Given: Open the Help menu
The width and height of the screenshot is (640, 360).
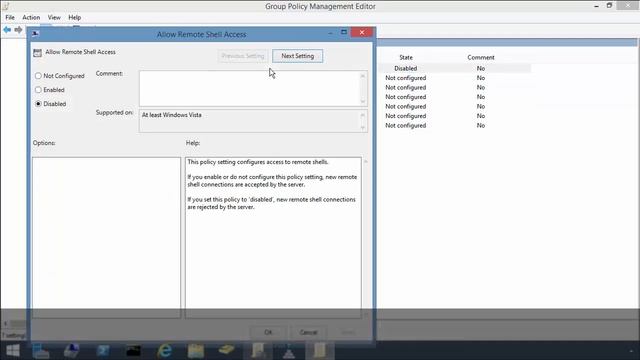Looking at the screenshot, I should click(74, 18).
